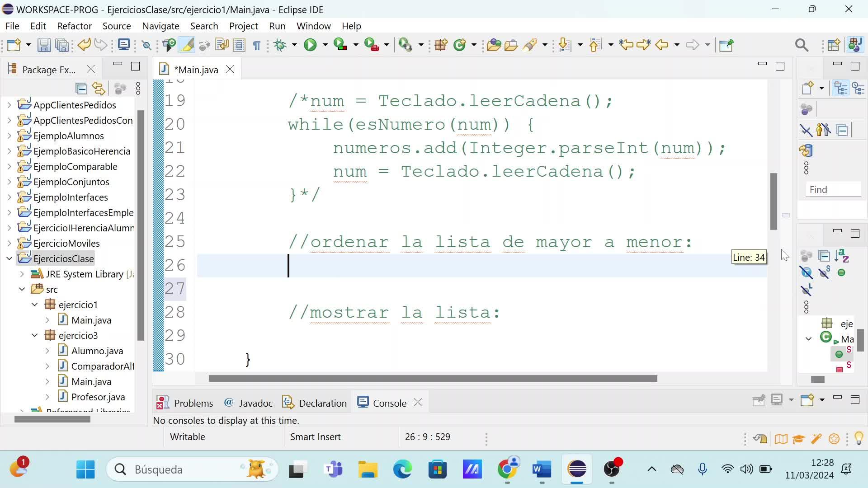Open Alumno.java in Package Explorer
Image resolution: width=868 pixels, height=488 pixels.
tap(97, 351)
